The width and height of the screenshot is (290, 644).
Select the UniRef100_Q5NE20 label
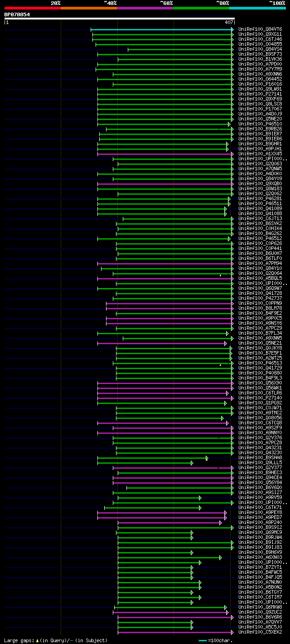pyautogui.click(x=260, y=119)
